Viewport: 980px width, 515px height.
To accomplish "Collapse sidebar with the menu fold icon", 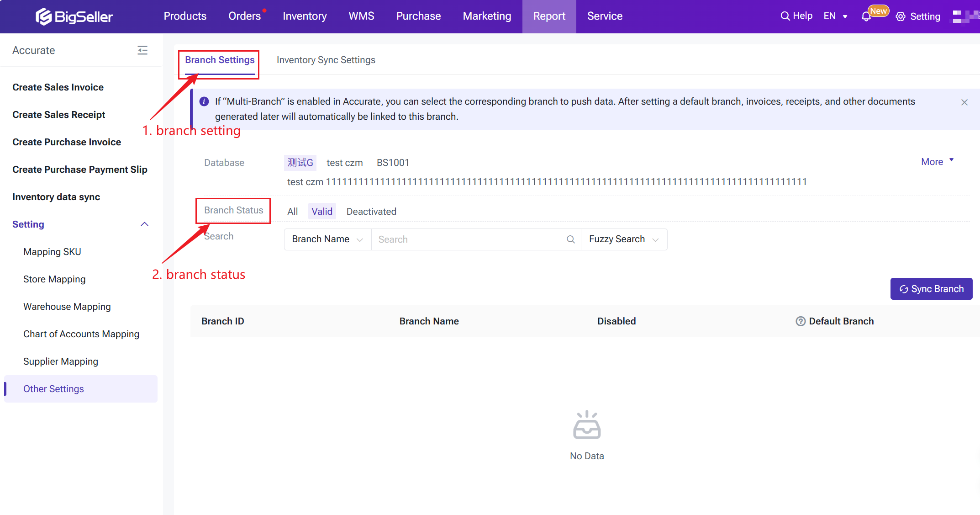I will coord(142,50).
